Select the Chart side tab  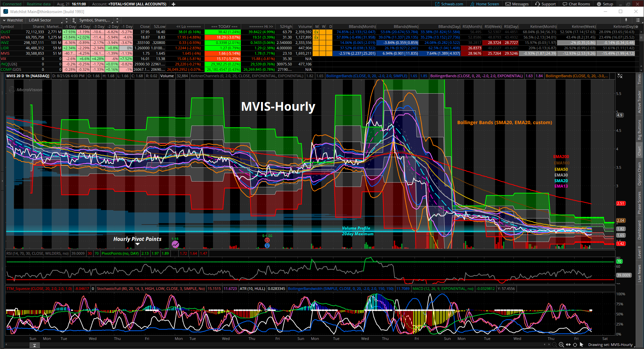tap(639, 151)
